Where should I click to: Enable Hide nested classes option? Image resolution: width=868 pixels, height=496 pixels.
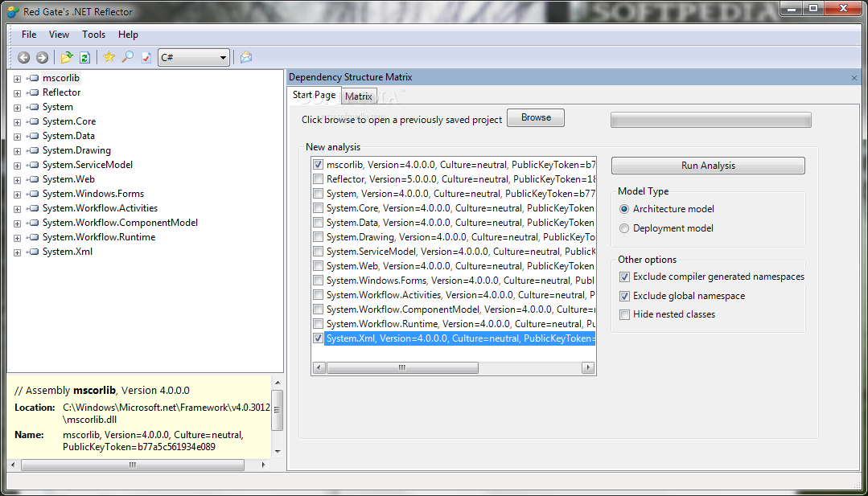pyautogui.click(x=624, y=314)
